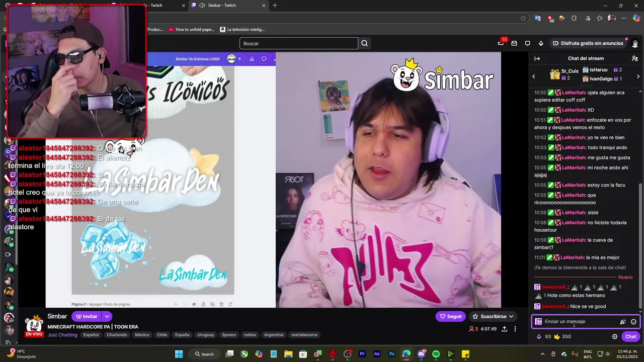
Task: Click the channel points star showing 350
Action: click(562, 336)
